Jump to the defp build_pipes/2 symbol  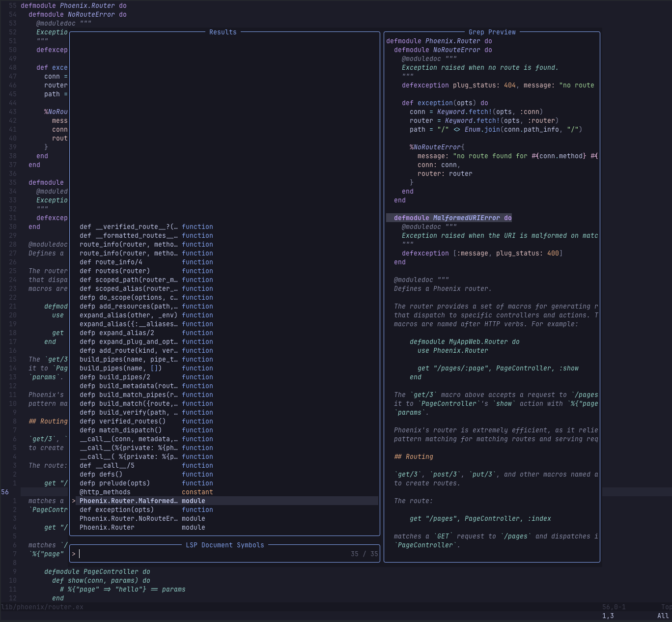point(114,377)
